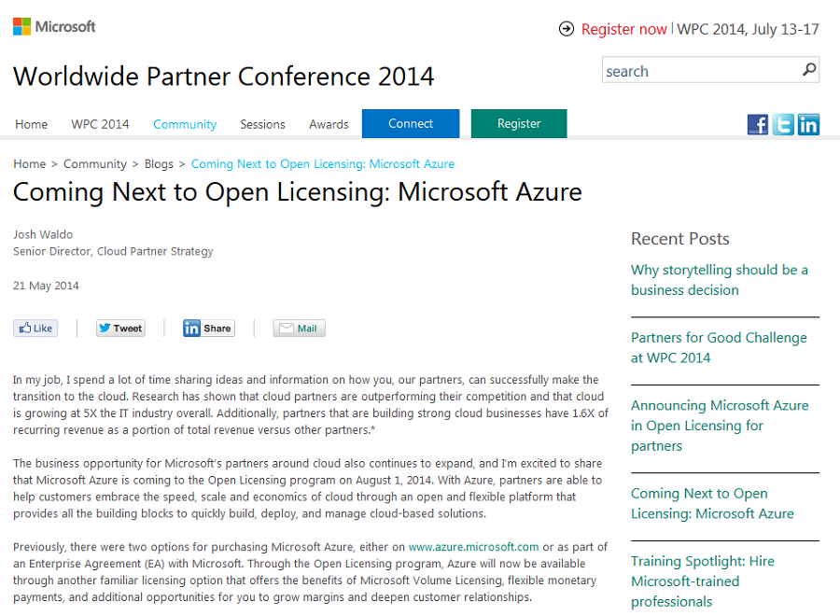Click the Home breadcrumb link

(x=30, y=164)
